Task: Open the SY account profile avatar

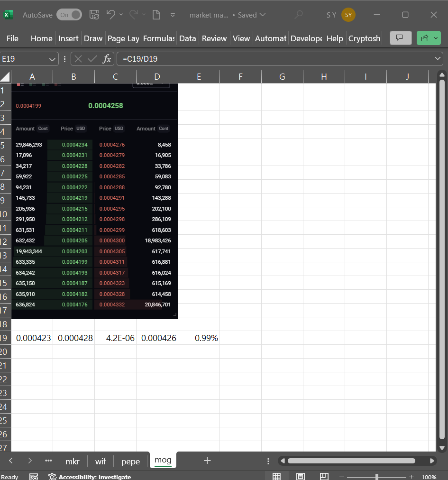Action: 348,15
